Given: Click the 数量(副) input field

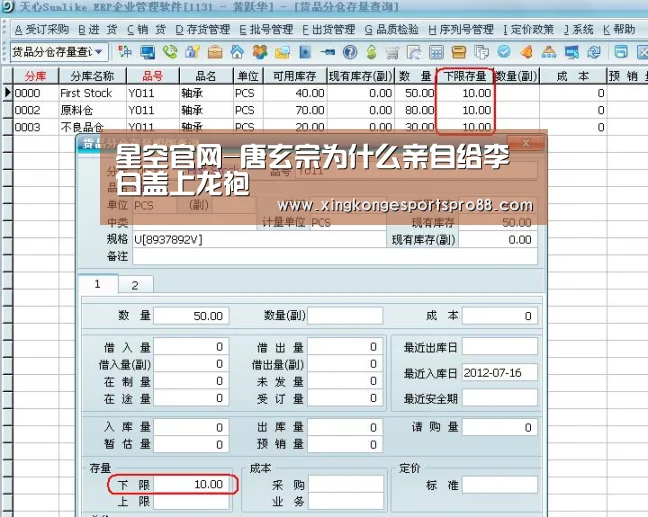Looking at the screenshot, I should point(345,316).
